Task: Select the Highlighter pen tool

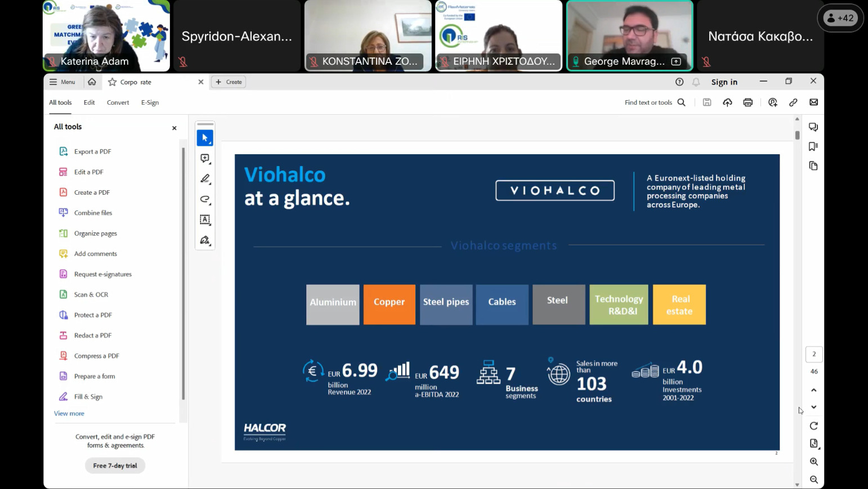Action: [x=205, y=179]
